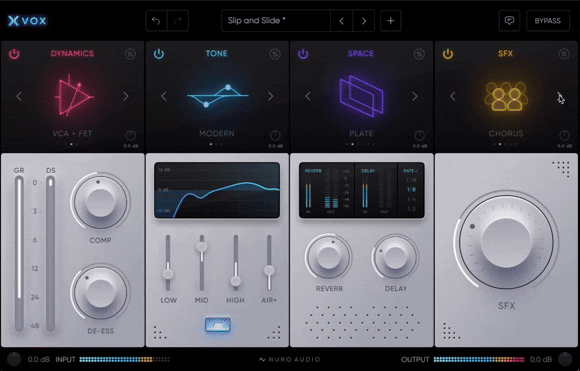Click the DS de-esser meter
The width and height of the screenshot is (580, 371).
(50, 253)
